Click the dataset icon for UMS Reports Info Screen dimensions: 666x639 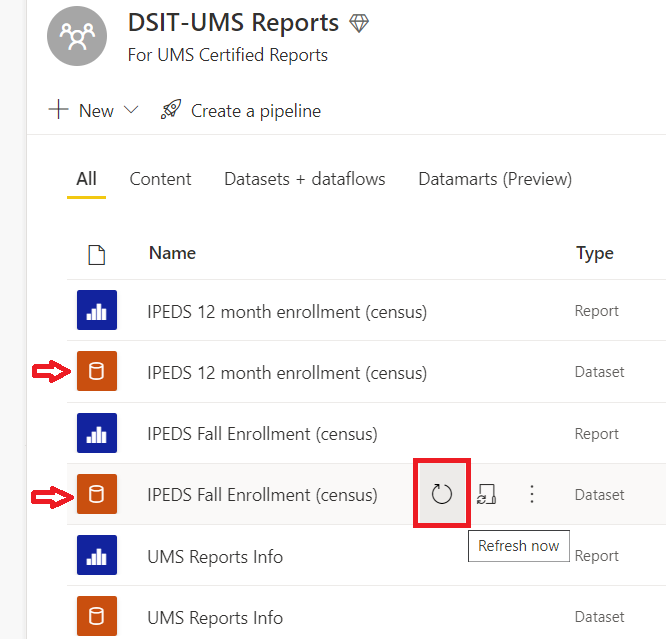97,616
